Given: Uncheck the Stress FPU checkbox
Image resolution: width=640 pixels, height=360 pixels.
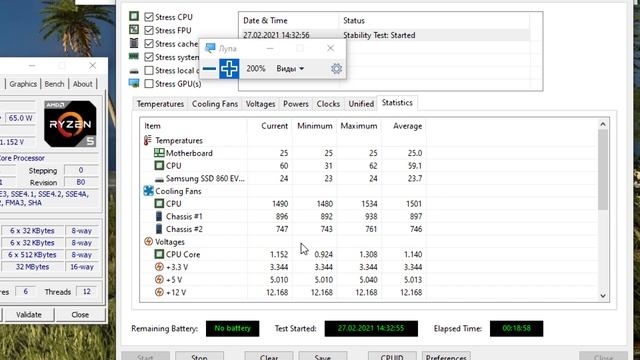Looking at the screenshot, I should [x=149, y=30].
